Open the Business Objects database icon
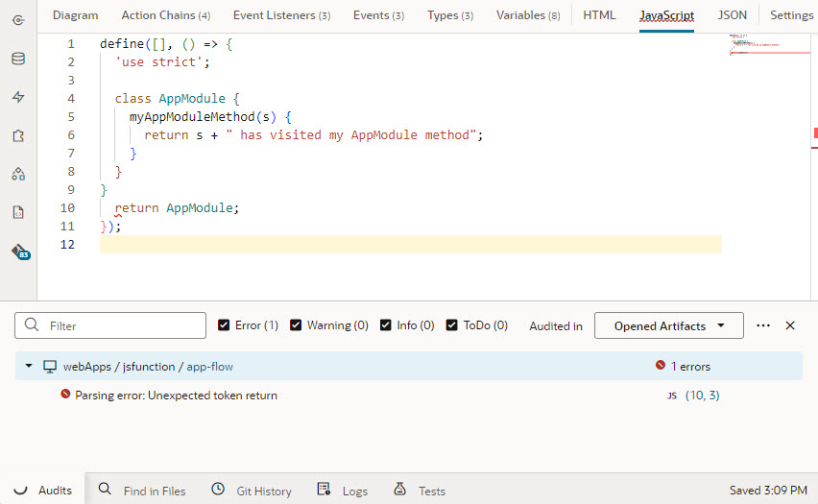The height and width of the screenshot is (504, 818). [x=18, y=59]
